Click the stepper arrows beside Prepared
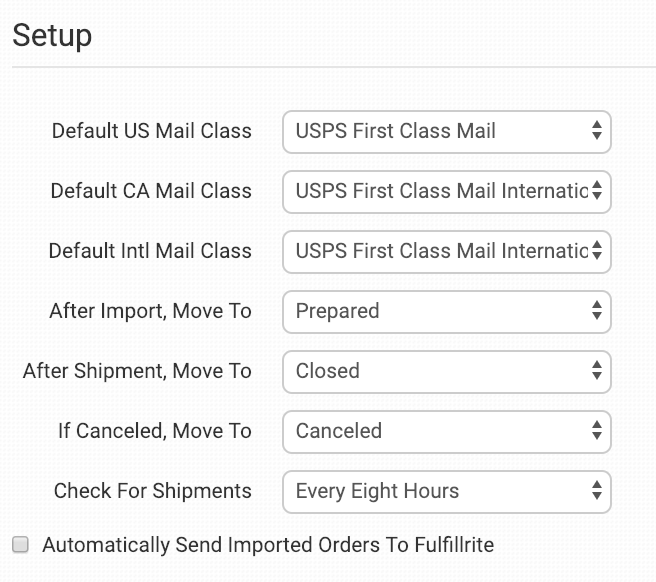 pos(596,311)
